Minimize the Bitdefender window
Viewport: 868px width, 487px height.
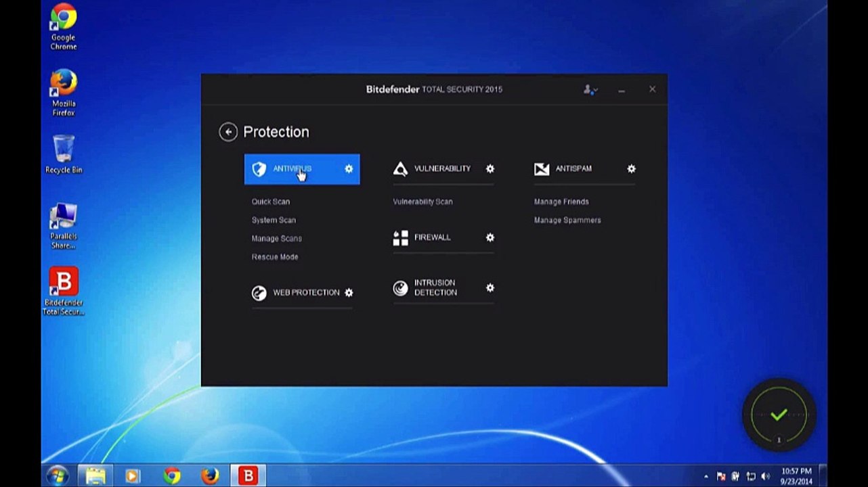pos(622,90)
